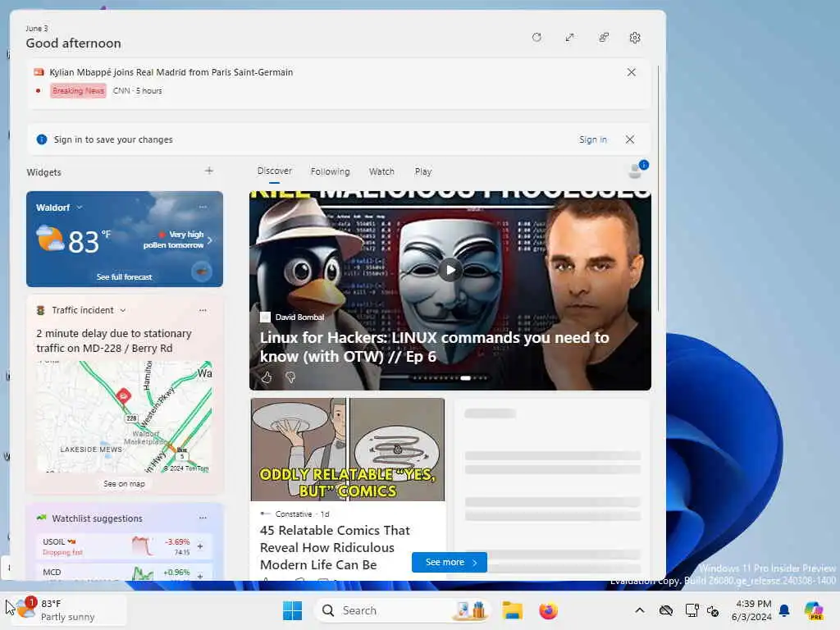
Task: Open the clock showing 4:39 PM
Action: click(x=751, y=610)
